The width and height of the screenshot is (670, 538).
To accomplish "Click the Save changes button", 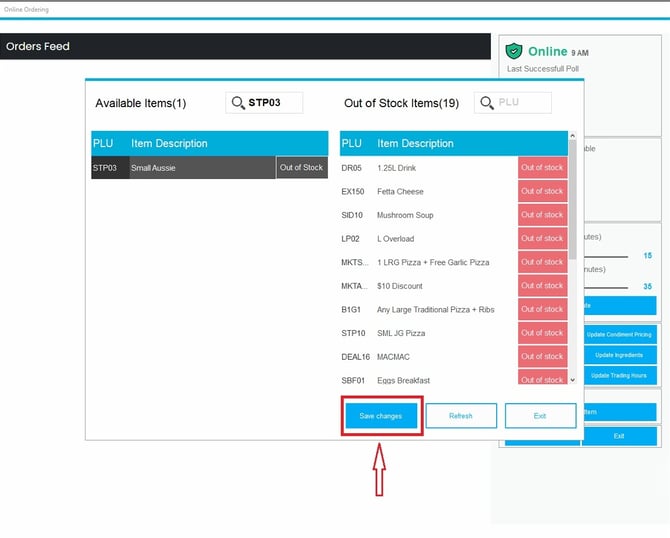I will 381,416.
